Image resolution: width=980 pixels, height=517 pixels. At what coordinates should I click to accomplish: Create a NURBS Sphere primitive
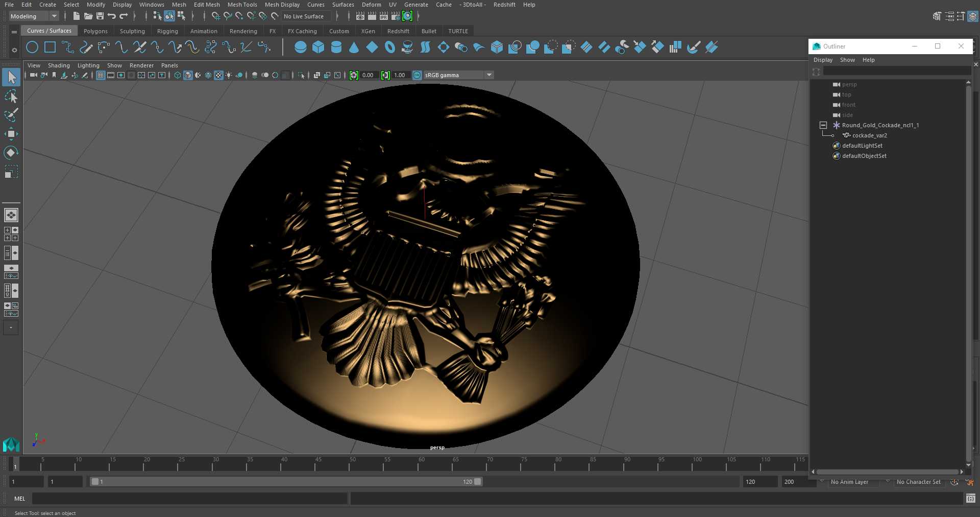point(301,48)
